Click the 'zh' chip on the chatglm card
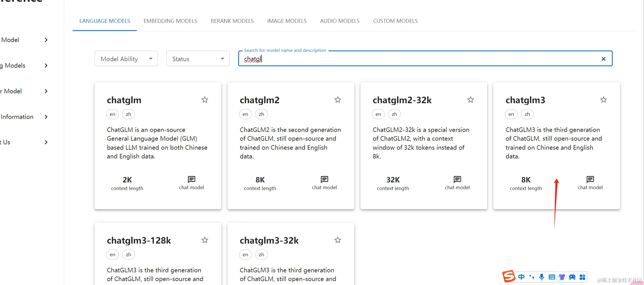This screenshot has width=644, height=285. click(129, 114)
